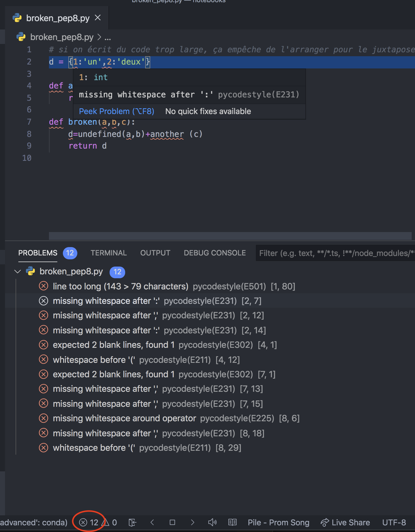Image resolution: width=415 pixels, height=532 pixels.
Task: Switch to the DEBUG CONSOLE tab
Action: [x=214, y=253]
